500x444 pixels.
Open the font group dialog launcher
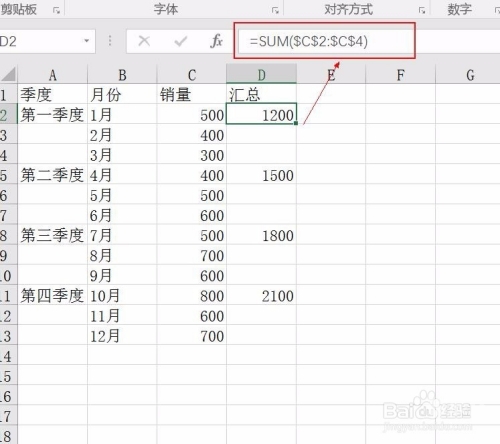(275, 11)
